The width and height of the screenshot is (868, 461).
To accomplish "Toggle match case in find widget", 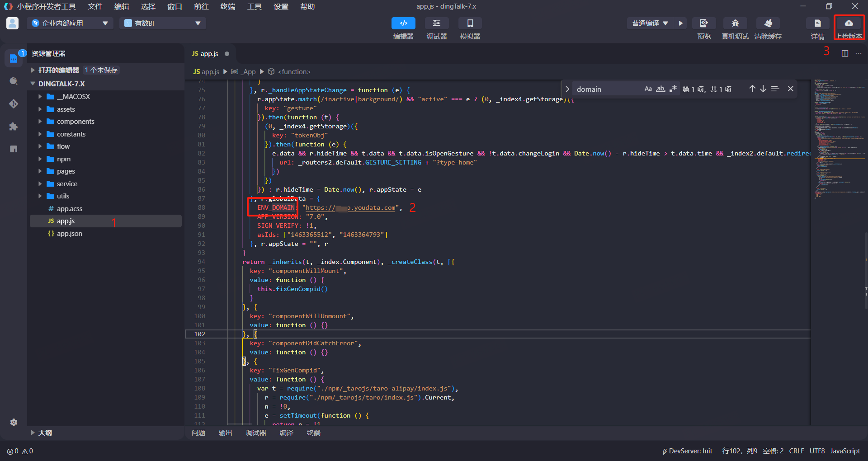I will 648,89.
